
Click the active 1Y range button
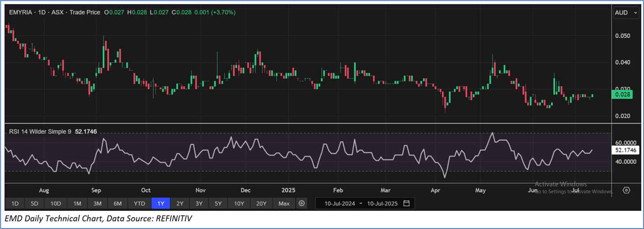[161, 203]
